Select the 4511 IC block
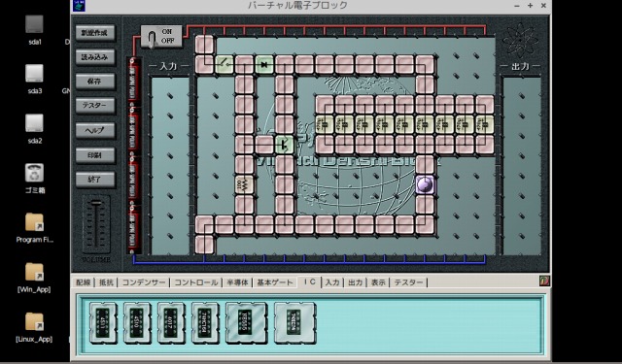Viewport: 622px width, 364px height. tap(103, 322)
